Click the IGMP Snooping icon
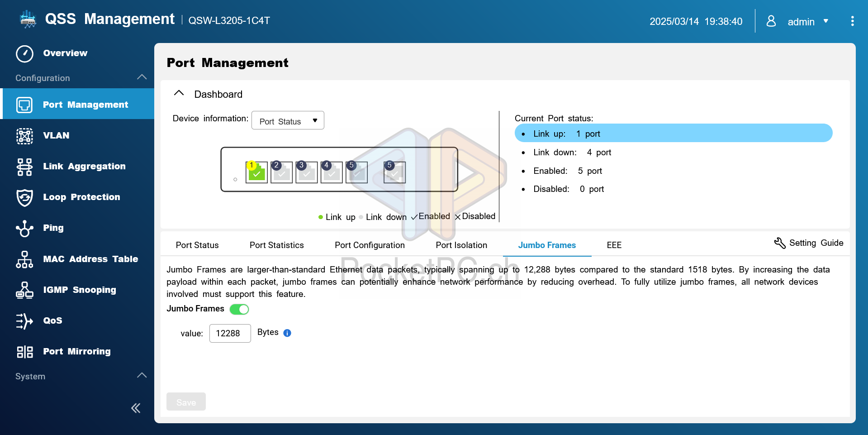The height and width of the screenshot is (435, 868). click(x=24, y=290)
